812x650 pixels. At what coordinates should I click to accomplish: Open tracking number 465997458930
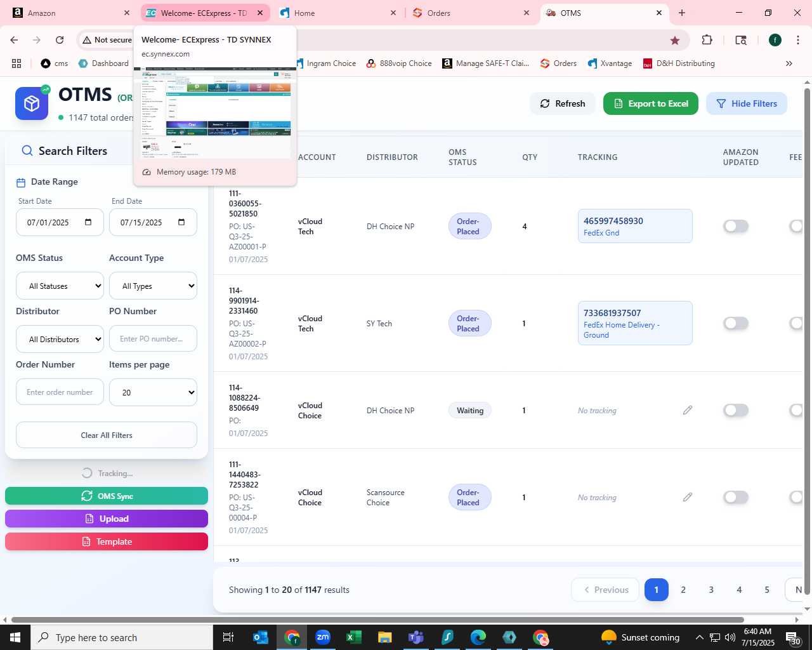click(613, 221)
